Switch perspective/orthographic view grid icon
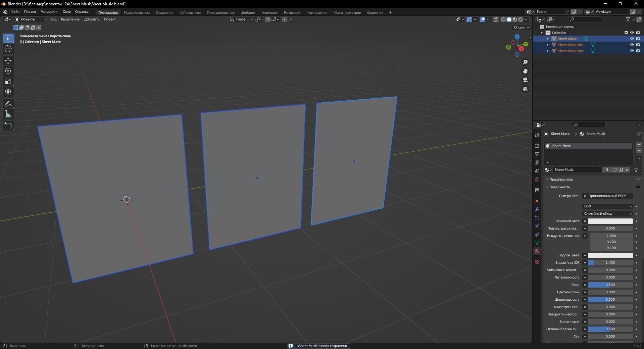Image resolution: width=644 pixels, height=349 pixels. click(525, 89)
